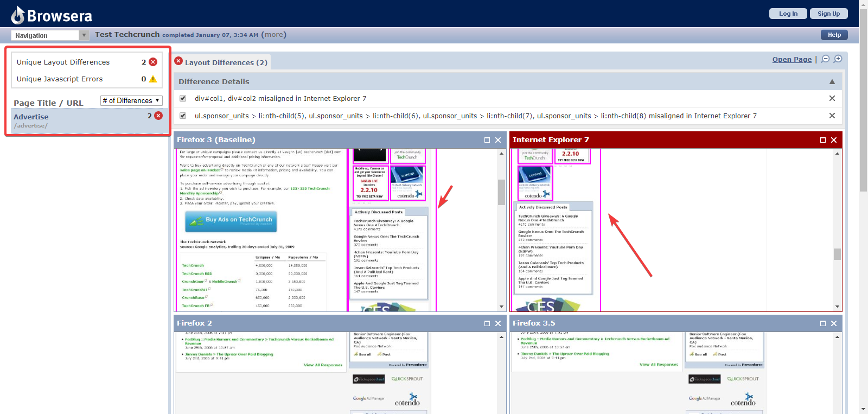Click the (more) link in test title
This screenshot has width=868, height=414.
(273, 35)
